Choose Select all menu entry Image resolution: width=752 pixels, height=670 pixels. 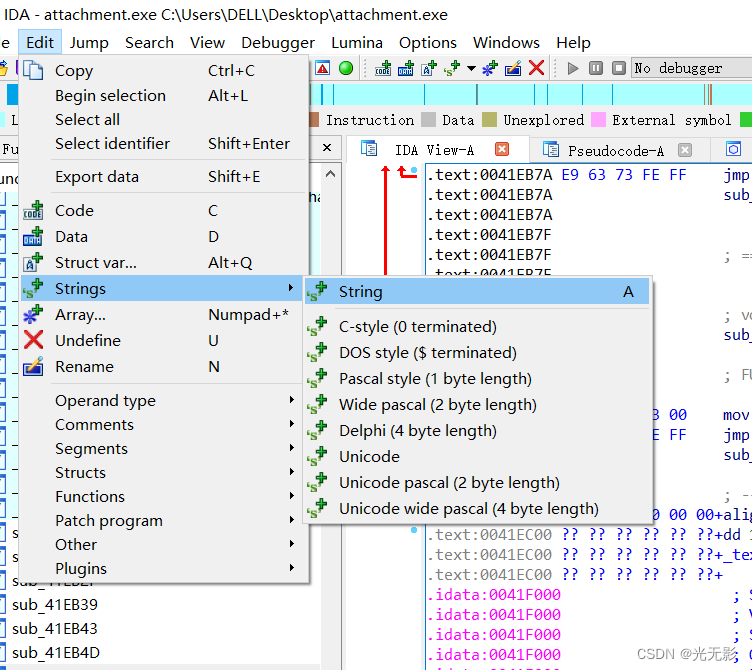point(165,119)
